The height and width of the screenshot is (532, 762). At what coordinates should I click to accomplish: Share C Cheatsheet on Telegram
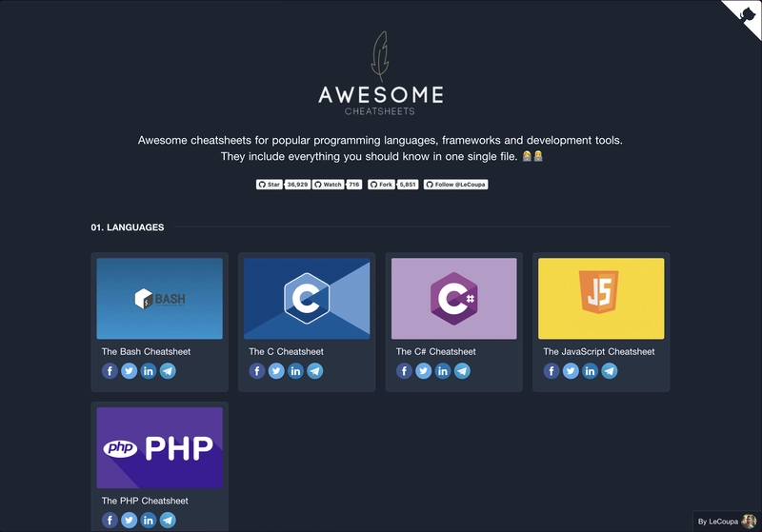coord(315,371)
